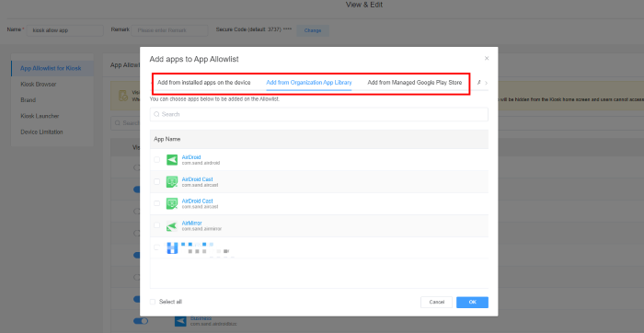The height and width of the screenshot is (333, 644).
Task: Click the 'You can choose apps below' instruction text
Action: pos(214,99)
